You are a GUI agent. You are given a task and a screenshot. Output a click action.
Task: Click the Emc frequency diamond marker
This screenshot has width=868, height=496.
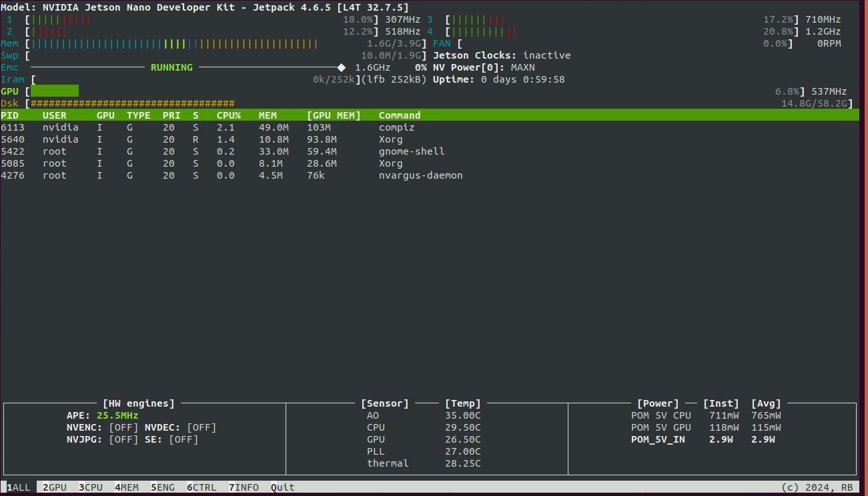click(x=342, y=67)
